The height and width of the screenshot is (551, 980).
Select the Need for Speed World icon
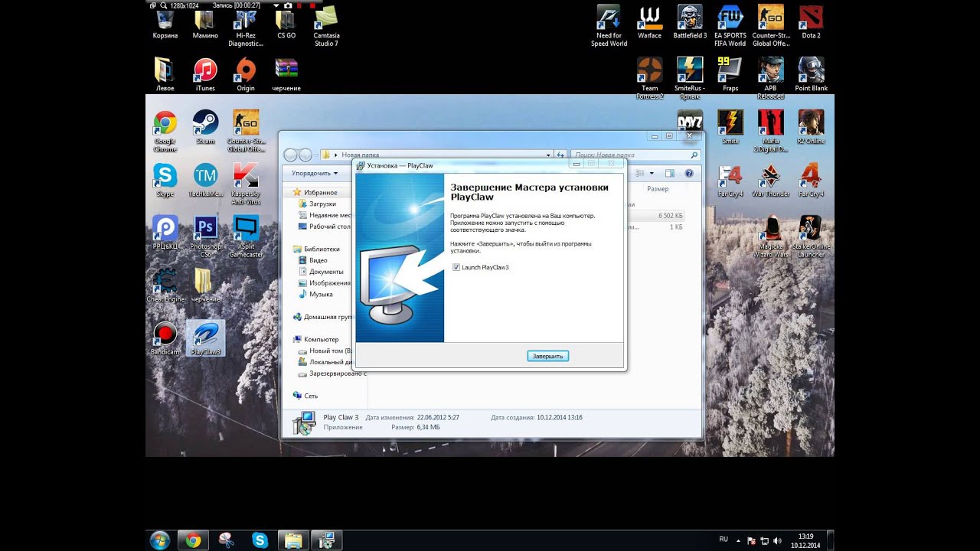[609, 25]
